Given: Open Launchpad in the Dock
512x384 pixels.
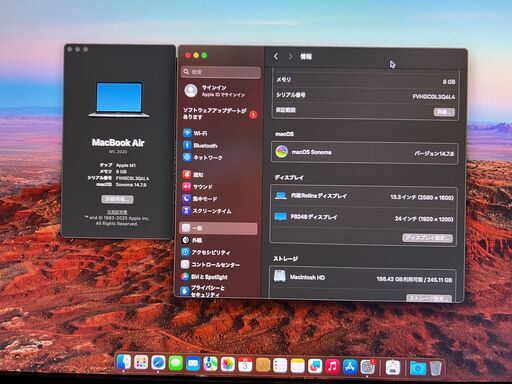Looking at the screenshot, I should [141, 363].
